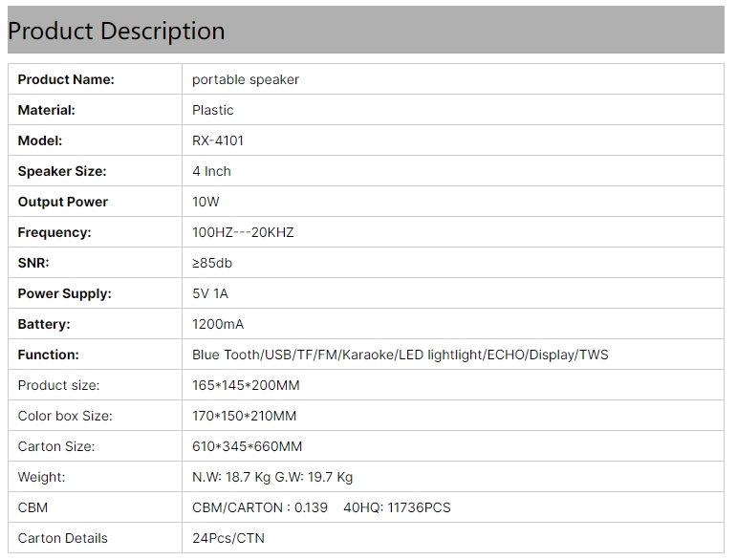Click the model number RX-4101
The image size is (737, 560).
pos(218,140)
